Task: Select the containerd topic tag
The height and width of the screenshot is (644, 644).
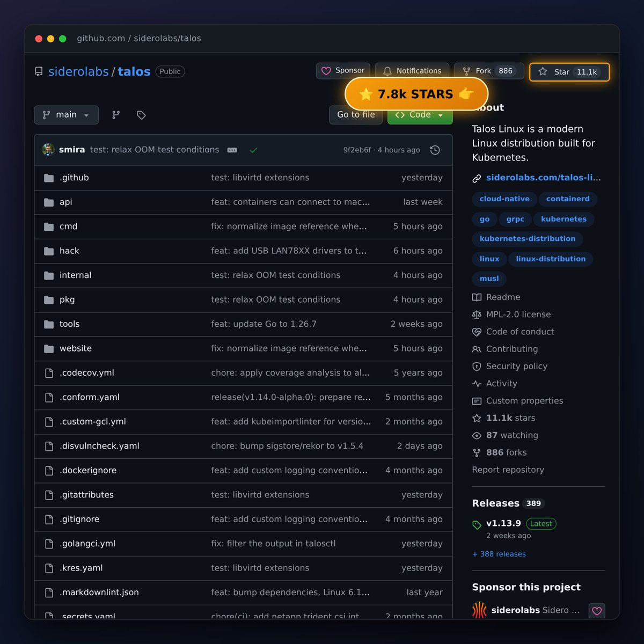Action: (568, 199)
